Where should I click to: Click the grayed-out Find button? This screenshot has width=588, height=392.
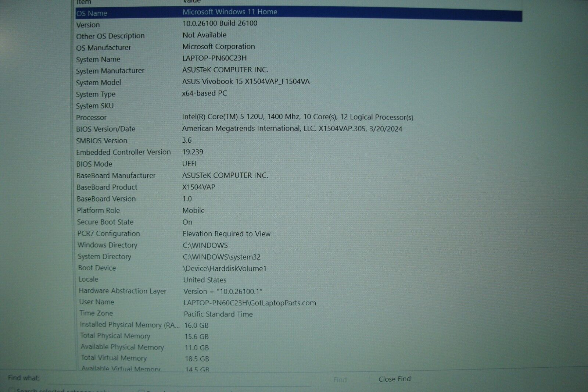(x=340, y=379)
